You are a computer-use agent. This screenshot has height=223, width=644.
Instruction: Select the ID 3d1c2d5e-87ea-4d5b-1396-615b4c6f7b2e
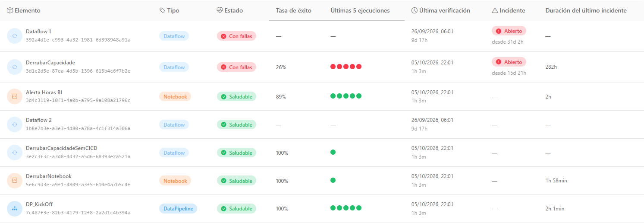pyautogui.click(x=78, y=71)
